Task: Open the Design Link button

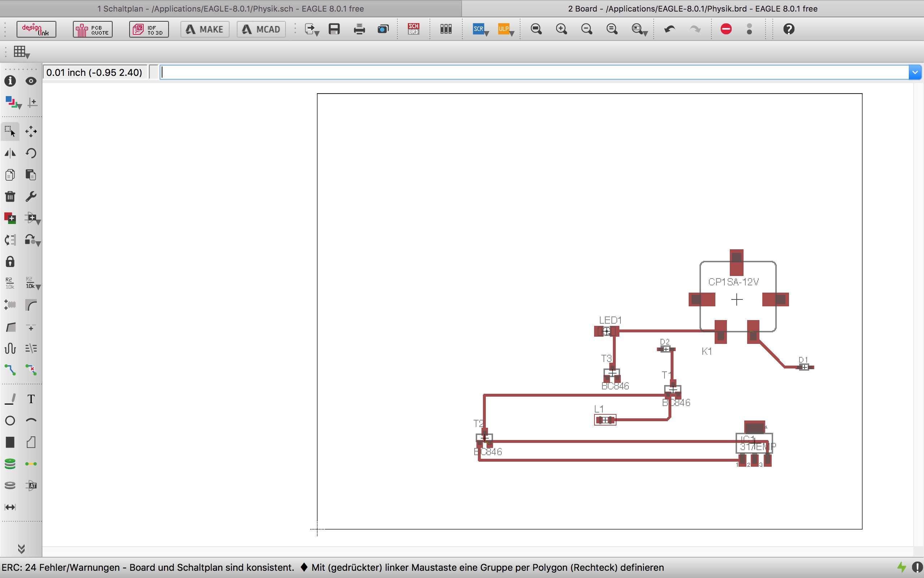Action: [36, 29]
